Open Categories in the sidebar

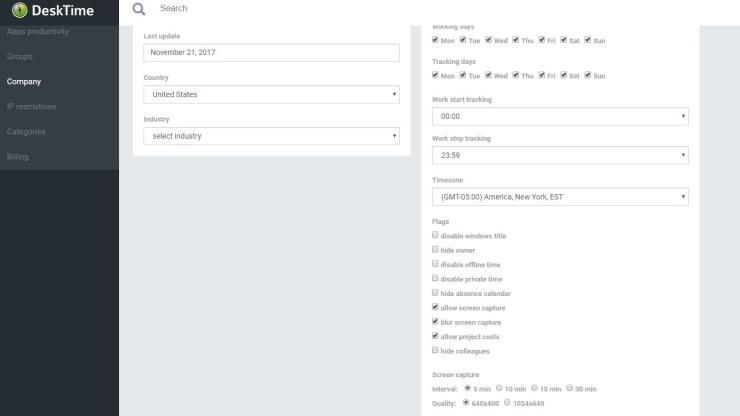coord(26,132)
